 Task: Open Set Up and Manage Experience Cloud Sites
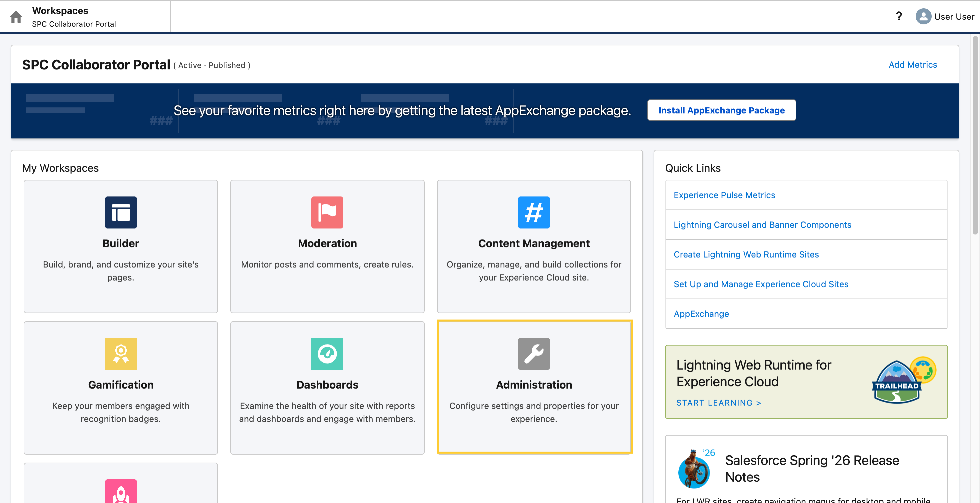point(761,284)
